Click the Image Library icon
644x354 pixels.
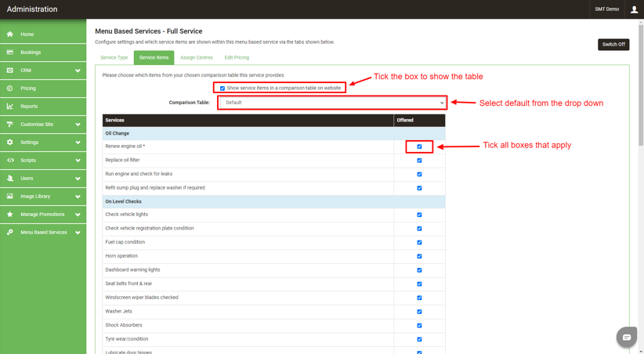[10, 197]
